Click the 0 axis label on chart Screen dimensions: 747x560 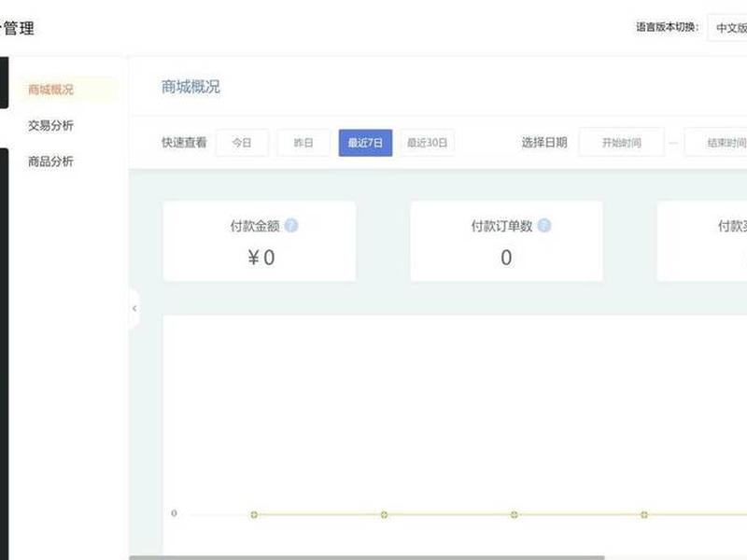pos(174,512)
